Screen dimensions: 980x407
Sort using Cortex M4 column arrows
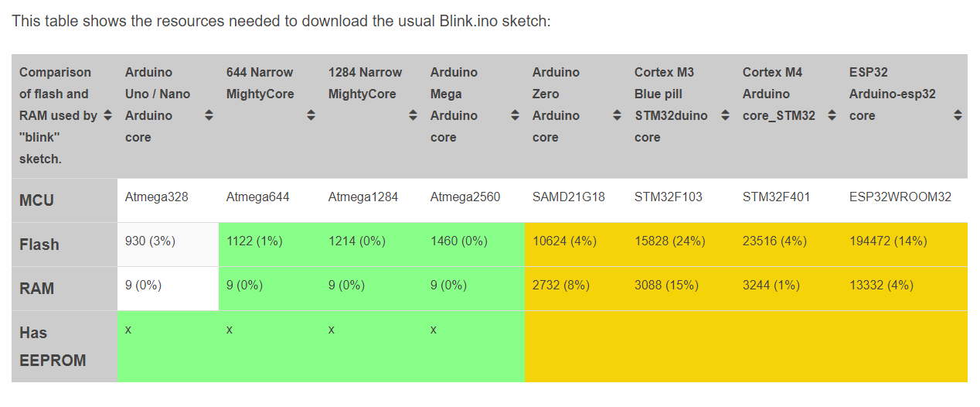pos(832,115)
